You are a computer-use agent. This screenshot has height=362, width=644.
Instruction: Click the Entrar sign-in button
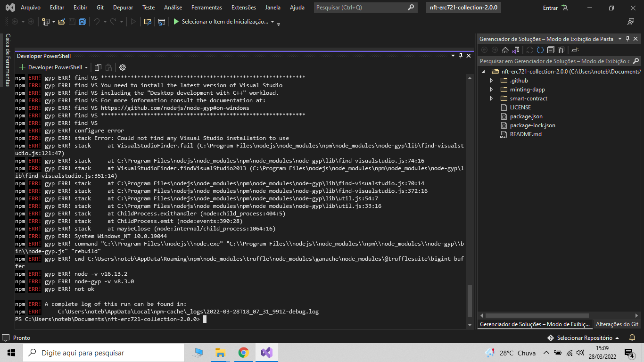pyautogui.click(x=555, y=8)
